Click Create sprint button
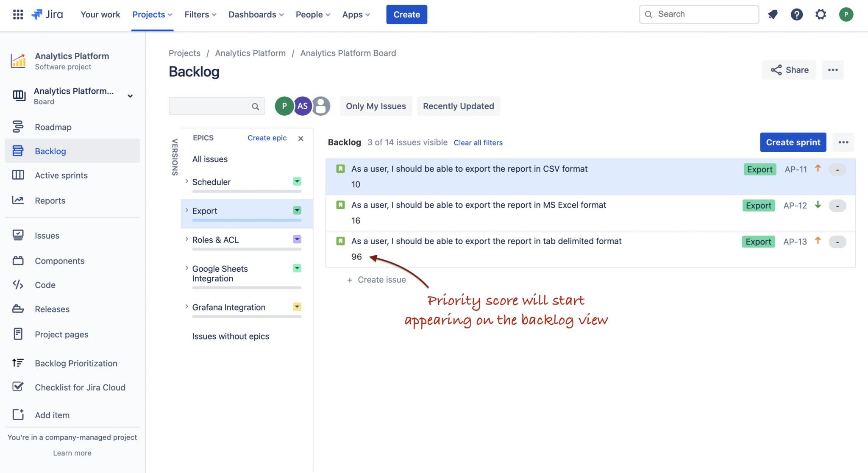This screenshot has width=868, height=473. click(x=793, y=142)
